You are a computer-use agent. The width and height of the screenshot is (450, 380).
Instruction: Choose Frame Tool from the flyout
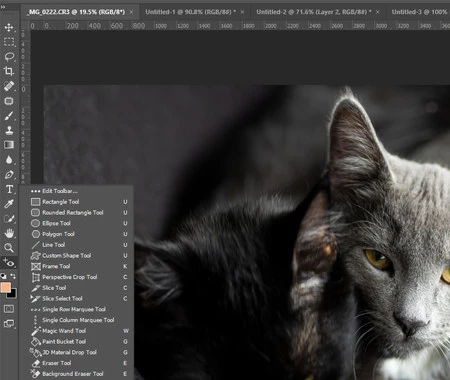click(77, 266)
